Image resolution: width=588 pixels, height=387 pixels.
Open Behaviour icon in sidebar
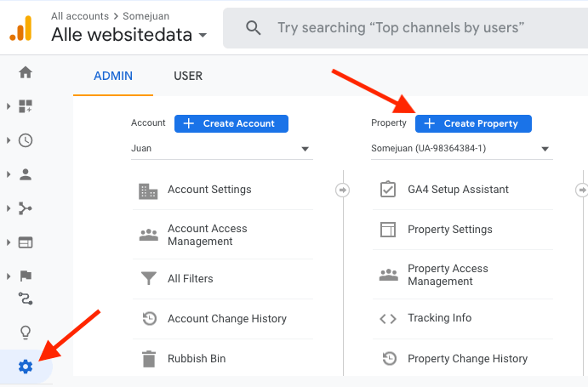pos(26,242)
